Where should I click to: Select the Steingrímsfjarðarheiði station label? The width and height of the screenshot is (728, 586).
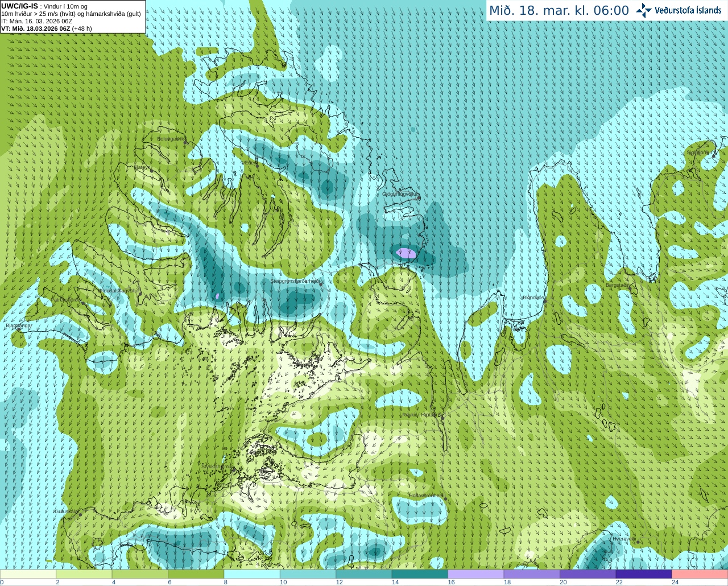(294, 281)
